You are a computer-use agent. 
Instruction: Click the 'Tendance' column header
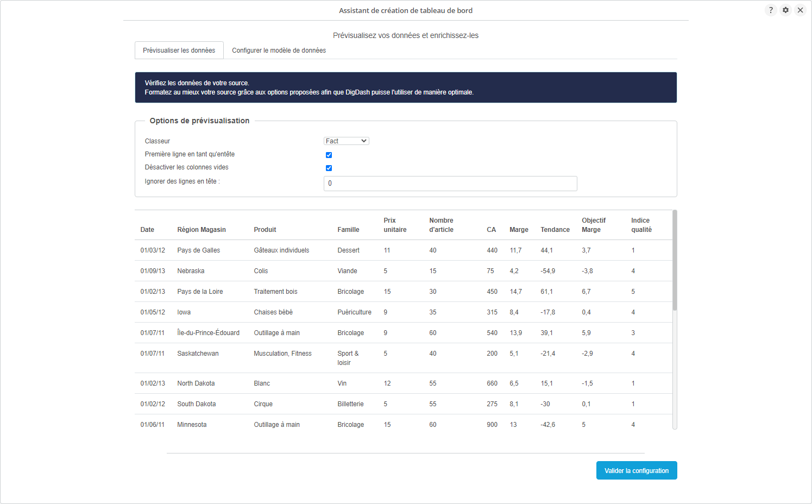[555, 230]
